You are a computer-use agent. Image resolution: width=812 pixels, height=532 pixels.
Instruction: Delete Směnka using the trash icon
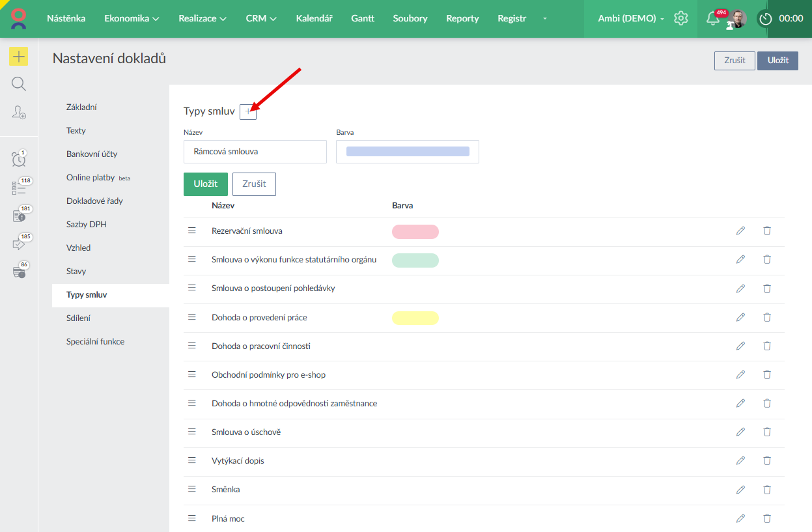(767, 490)
